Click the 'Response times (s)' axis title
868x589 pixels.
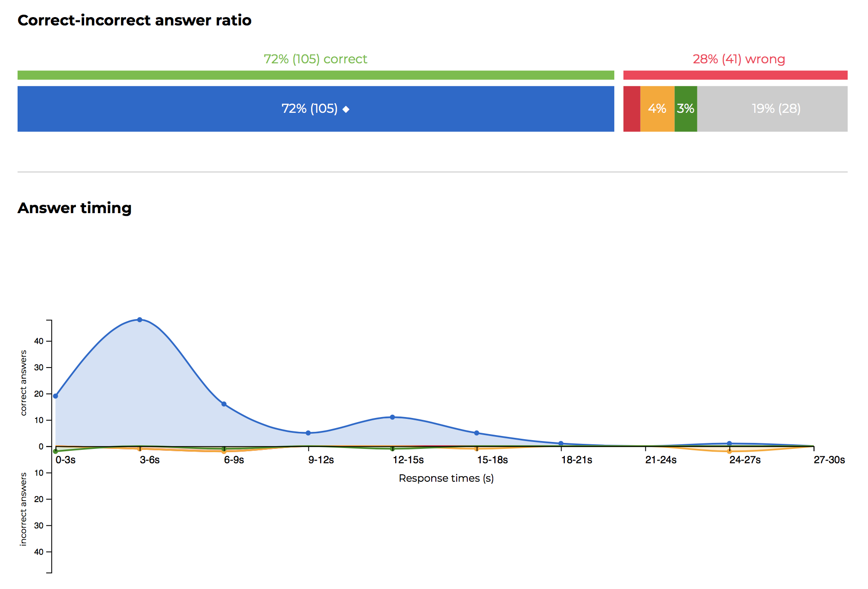click(446, 478)
